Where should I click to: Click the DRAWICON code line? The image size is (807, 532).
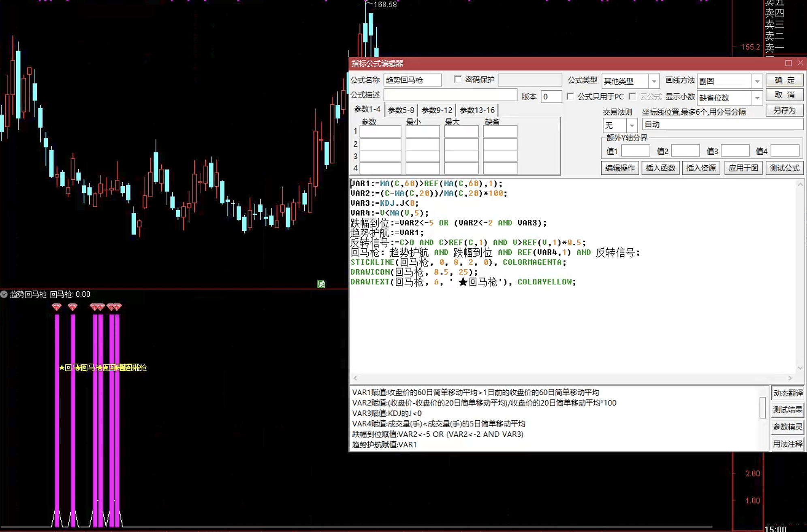pyautogui.click(x=414, y=272)
